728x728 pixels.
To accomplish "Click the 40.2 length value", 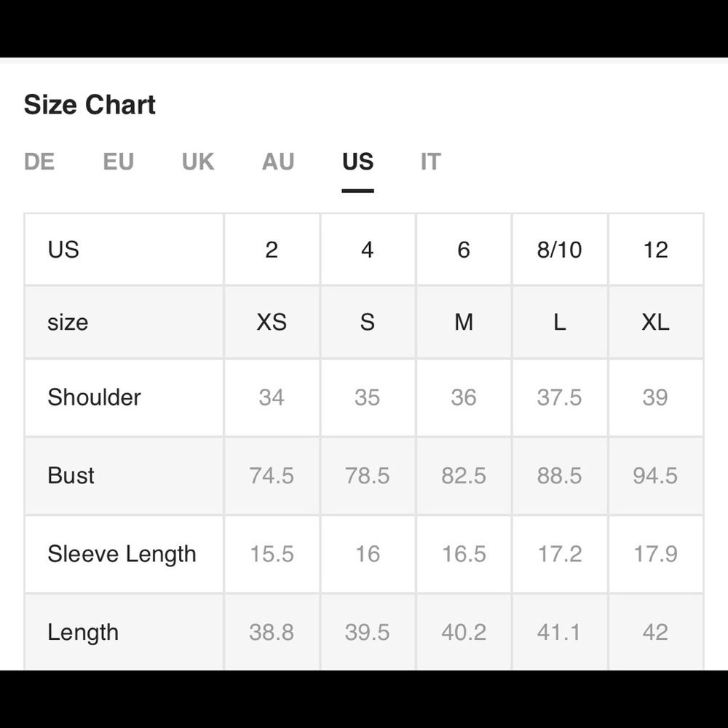I will 464,633.
